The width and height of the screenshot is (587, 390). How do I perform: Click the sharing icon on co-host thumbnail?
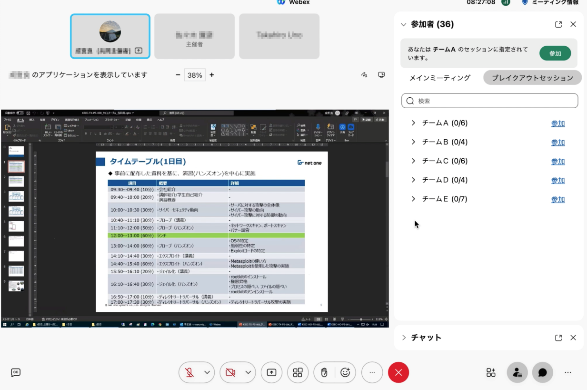(x=139, y=51)
